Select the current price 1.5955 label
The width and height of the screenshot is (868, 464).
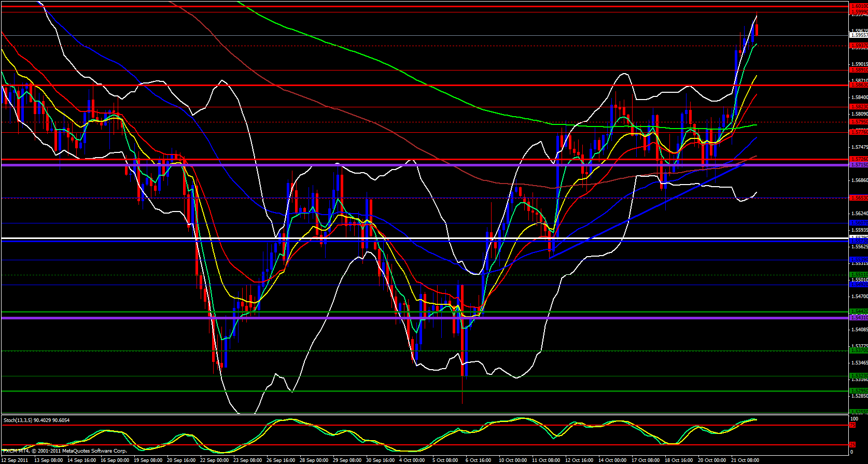pyautogui.click(x=857, y=35)
